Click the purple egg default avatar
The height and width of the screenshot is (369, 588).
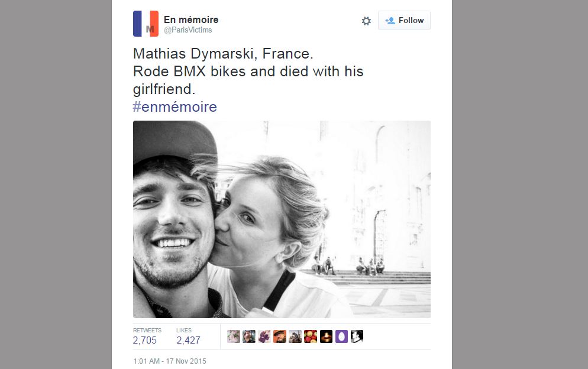[x=341, y=336]
